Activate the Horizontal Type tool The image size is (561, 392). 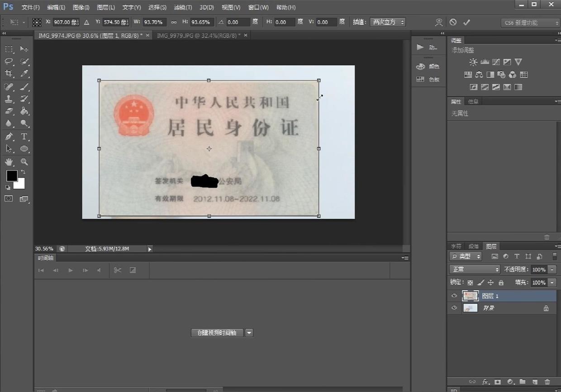pyautogui.click(x=24, y=136)
